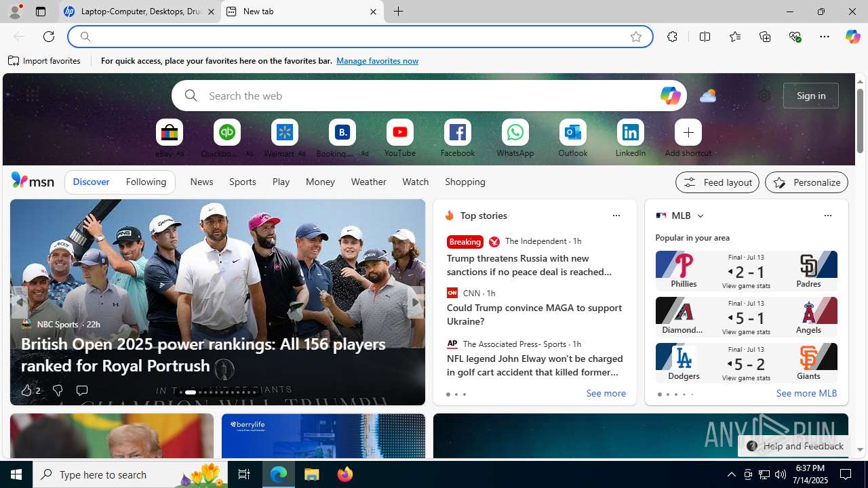
Task: Open the News section
Action: pos(201,182)
